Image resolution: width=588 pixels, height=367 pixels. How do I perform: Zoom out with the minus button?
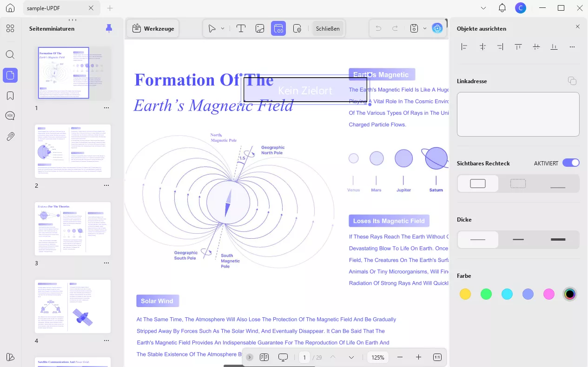400,357
